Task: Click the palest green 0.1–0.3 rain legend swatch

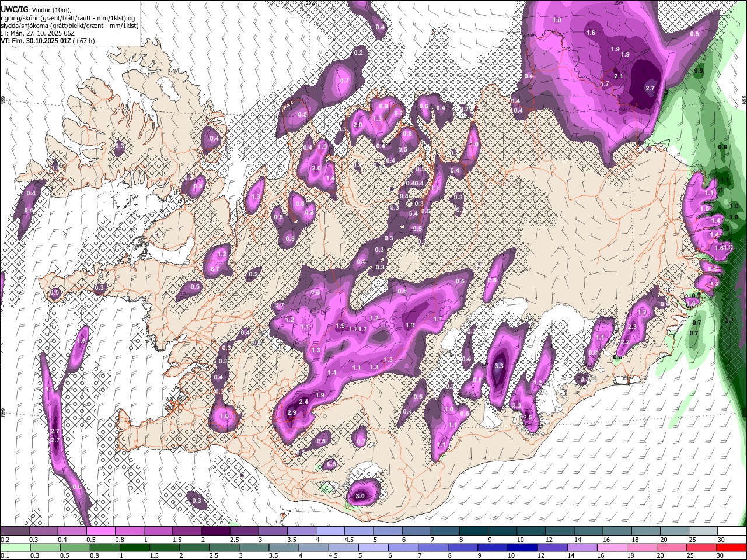Action: tap(15, 548)
